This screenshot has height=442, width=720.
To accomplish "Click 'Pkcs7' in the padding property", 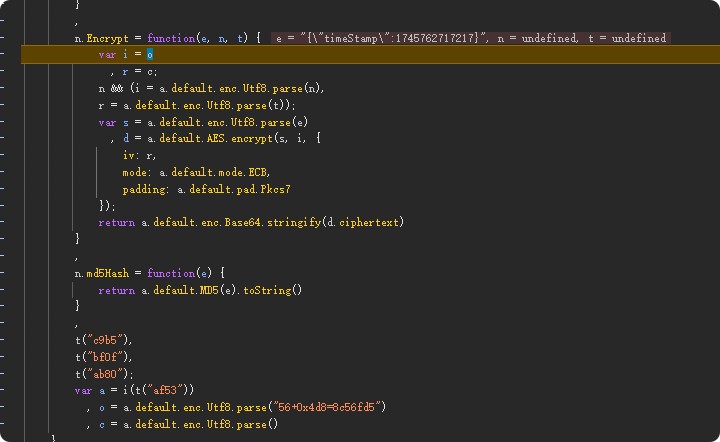I will (x=275, y=189).
